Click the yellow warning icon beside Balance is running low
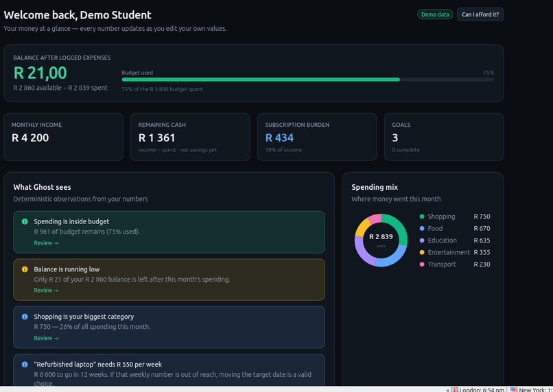Image resolution: width=553 pixels, height=392 pixels. coord(25,269)
